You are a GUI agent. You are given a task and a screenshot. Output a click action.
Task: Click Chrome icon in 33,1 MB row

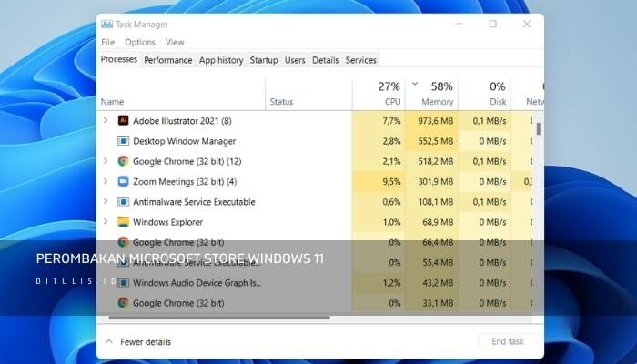123,303
